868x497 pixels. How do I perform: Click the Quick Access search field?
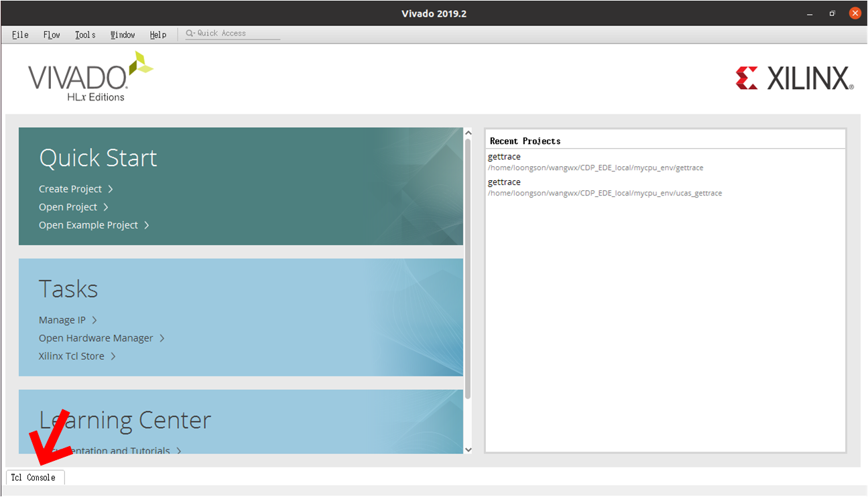click(233, 33)
